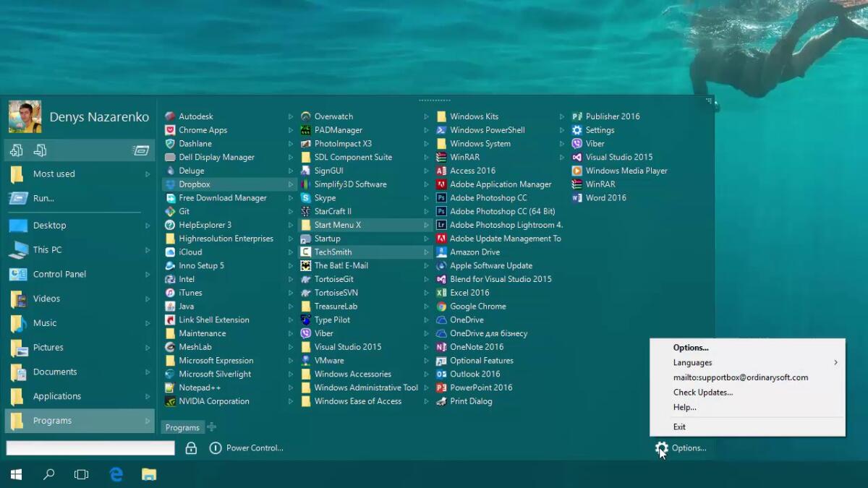Click the plus pin icon next to Programs
Screen dimensions: 868x488
(x=212, y=427)
